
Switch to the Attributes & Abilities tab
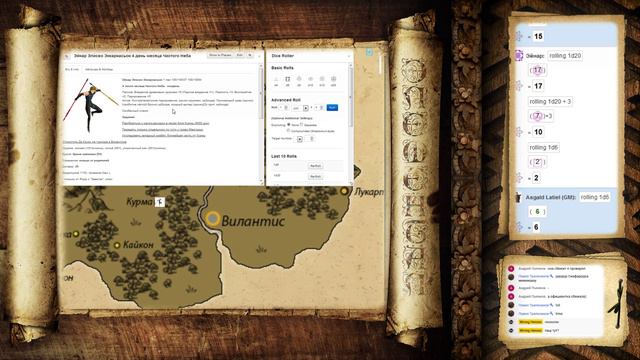click(x=99, y=69)
